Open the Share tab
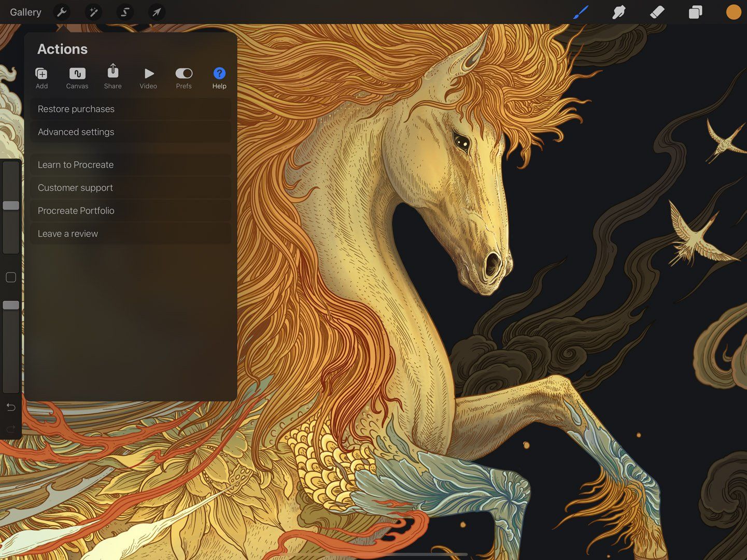Viewport: 747px width, 560px height. tap(112, 77)
